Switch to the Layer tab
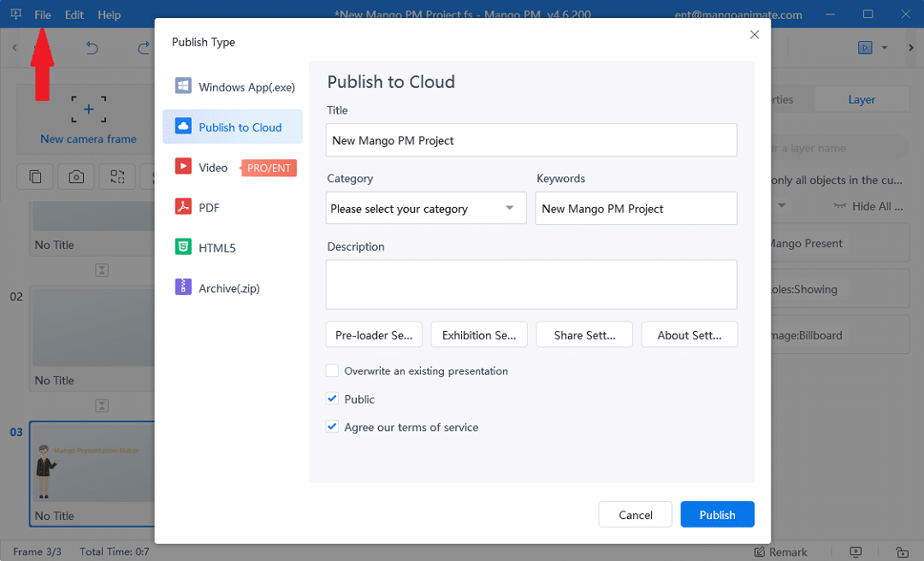This screenshot has height=561, width=924. 861,100
